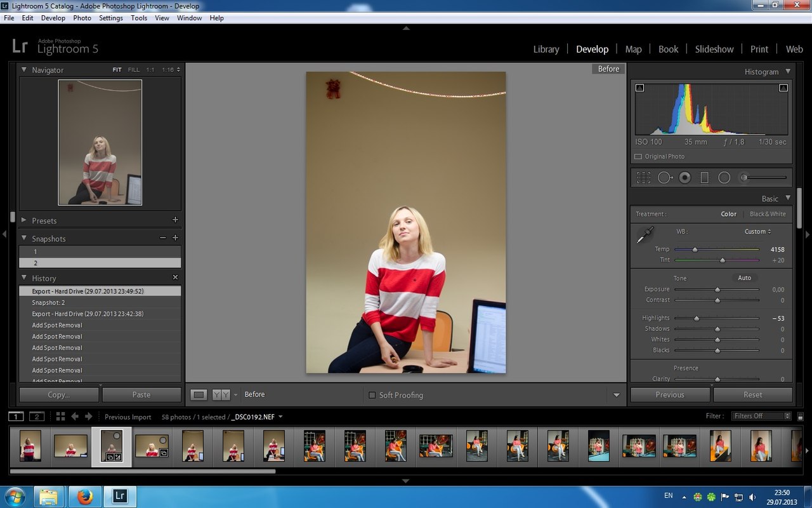This screenshot has width=812, height=508.
Task: Select the Adjustment Brush tool
Action: [x=764, y=178]
